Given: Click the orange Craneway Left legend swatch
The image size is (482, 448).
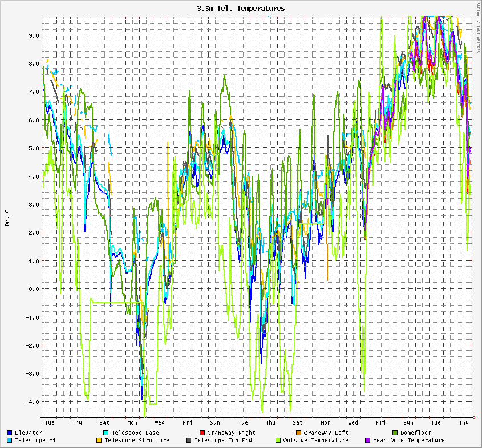Looking at the screenshot, I should (299, 433).
